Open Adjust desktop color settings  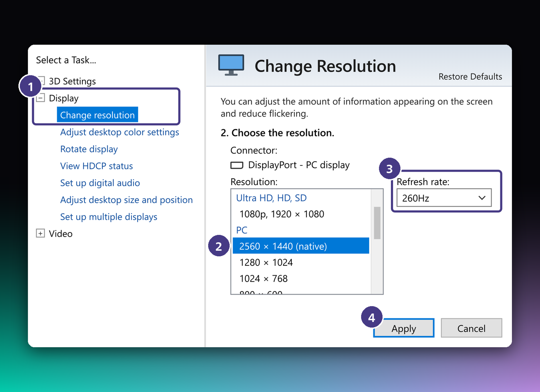120,132
